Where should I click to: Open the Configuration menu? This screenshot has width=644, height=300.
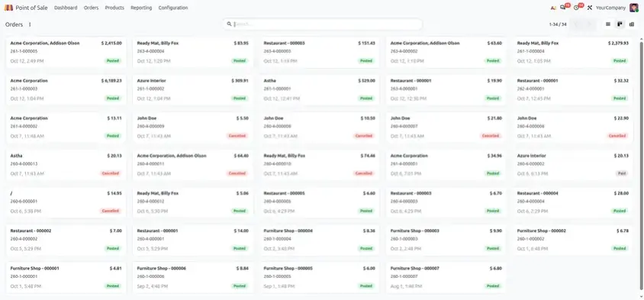click(173, 8)
